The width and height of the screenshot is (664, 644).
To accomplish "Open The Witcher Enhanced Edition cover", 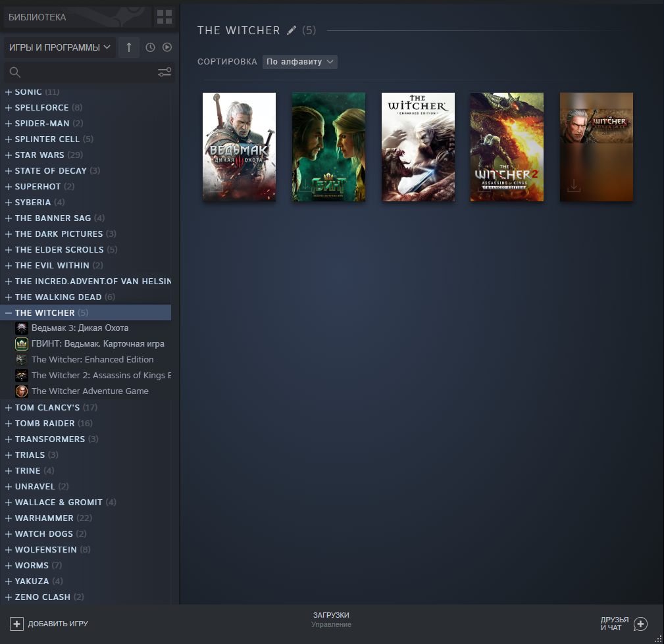I will 418,147.
